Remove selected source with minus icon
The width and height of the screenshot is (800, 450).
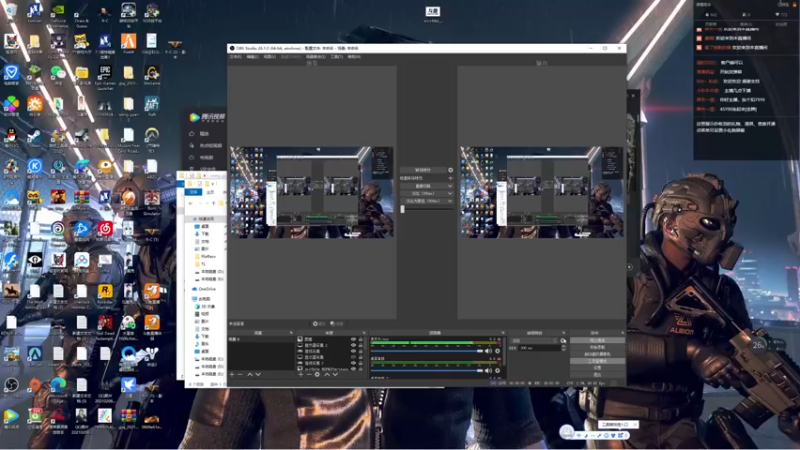(x=309, y=374)
